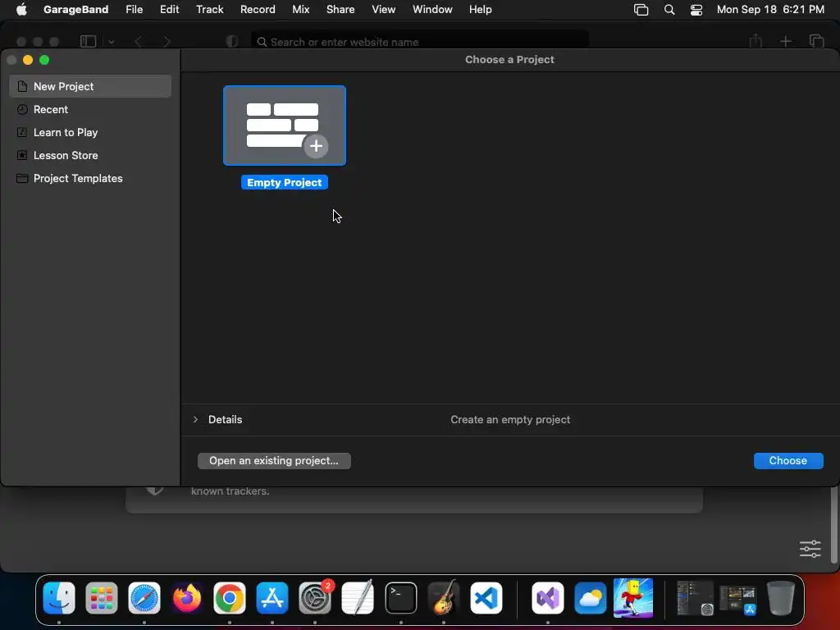Open Safari's sidebar dropdown chevron
This screenshot has width=840, height=630.
(111, 42)
